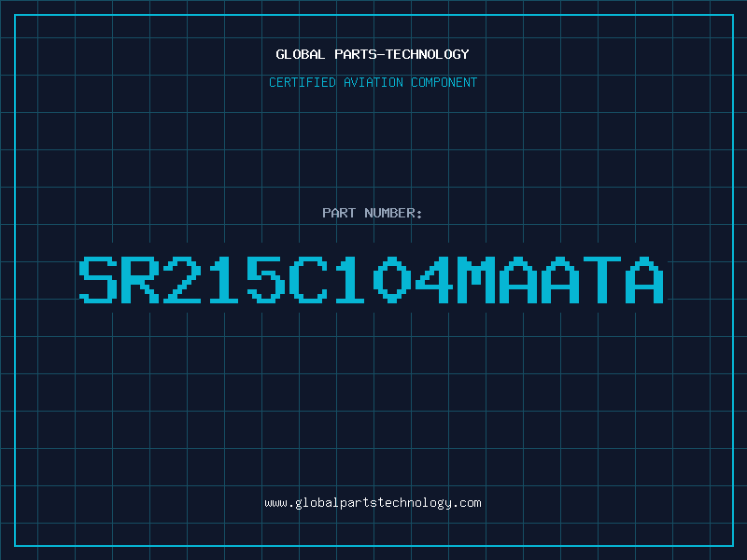Open the www.globalpartstechnology.com link
Viewport: 747px width, 560px height.
click(373, 503)
